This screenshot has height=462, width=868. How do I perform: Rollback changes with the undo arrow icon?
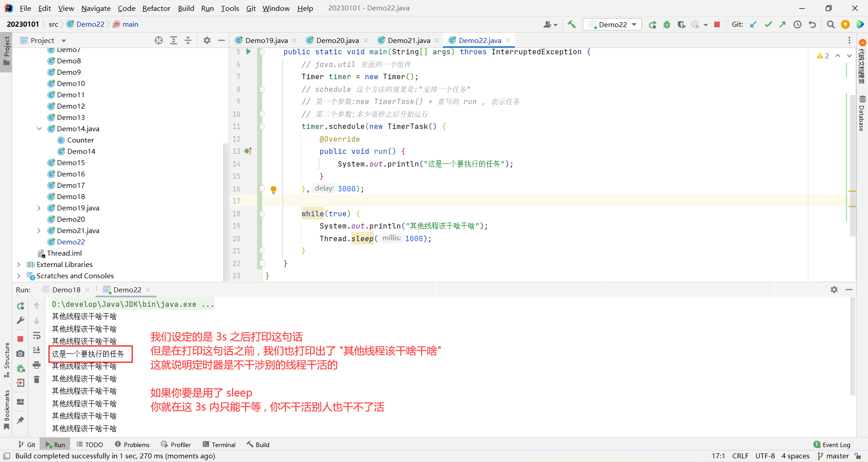(812, 24)
